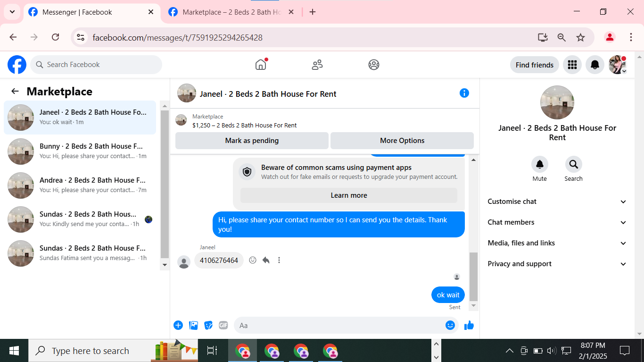Click Learn more about scams

pyautogui.click(x=349, y=195)
